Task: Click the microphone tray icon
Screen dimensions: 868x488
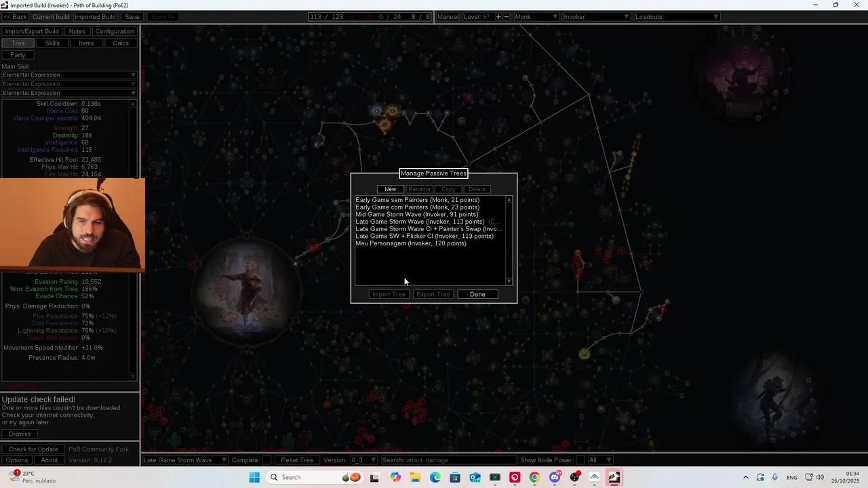Action: [x=775, y=477]
